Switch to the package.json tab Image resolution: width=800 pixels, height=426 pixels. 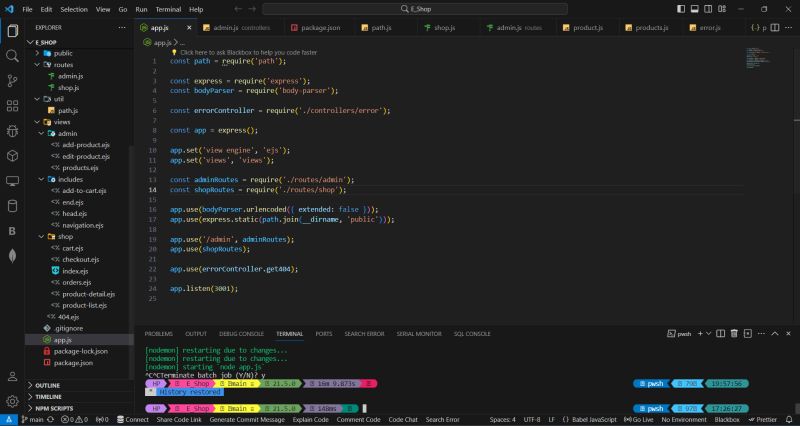(x=319, y=28)
